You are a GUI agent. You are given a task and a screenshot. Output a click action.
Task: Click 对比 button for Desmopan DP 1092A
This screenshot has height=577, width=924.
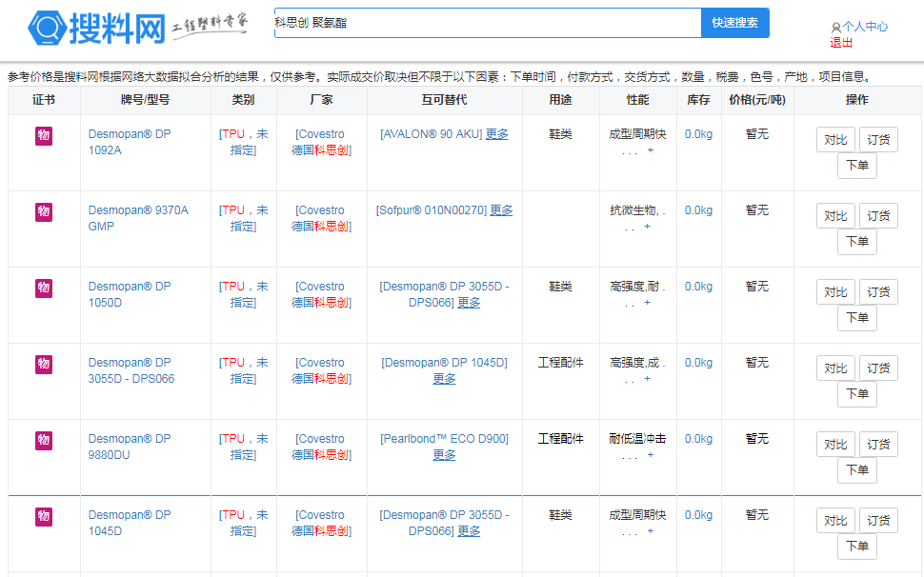tap(835, 139)
